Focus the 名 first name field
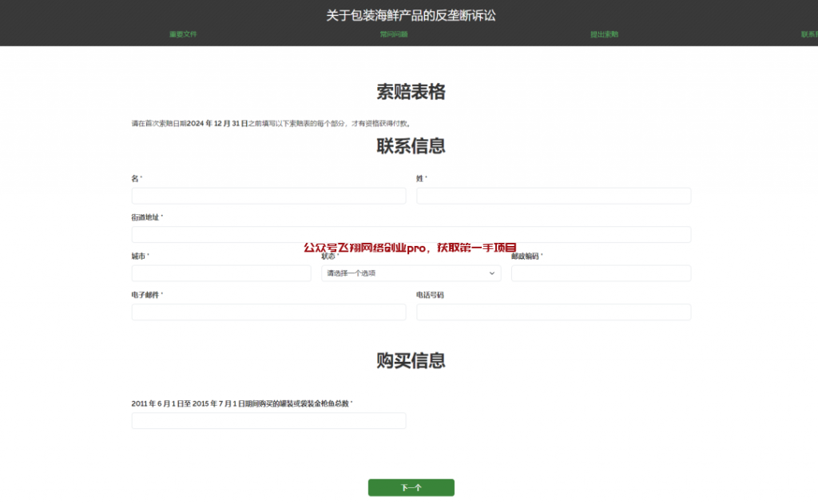 point(268,196)
